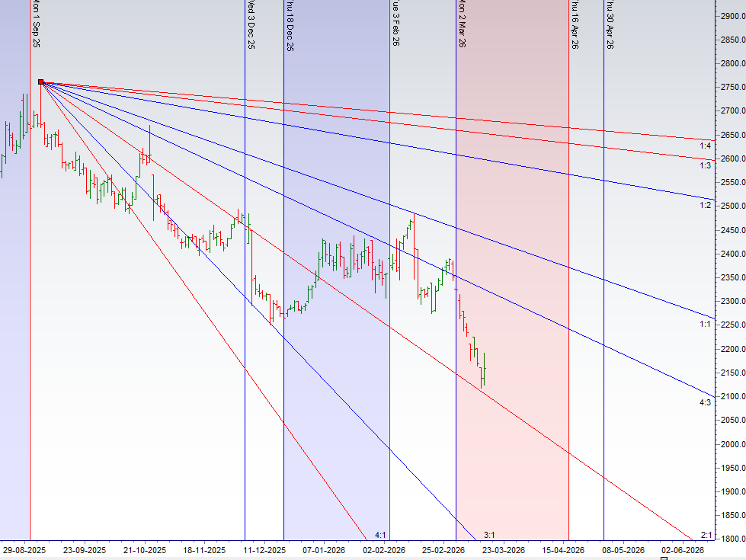Click the 2000.00 price axis label
746x560 pixels.
[x=732, y=444]
